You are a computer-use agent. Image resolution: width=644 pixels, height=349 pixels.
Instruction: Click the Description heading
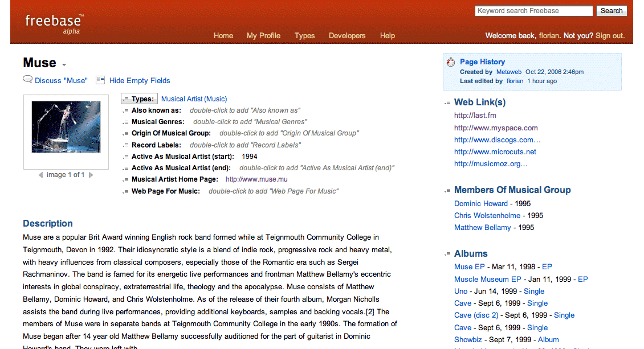coord(48,224)
